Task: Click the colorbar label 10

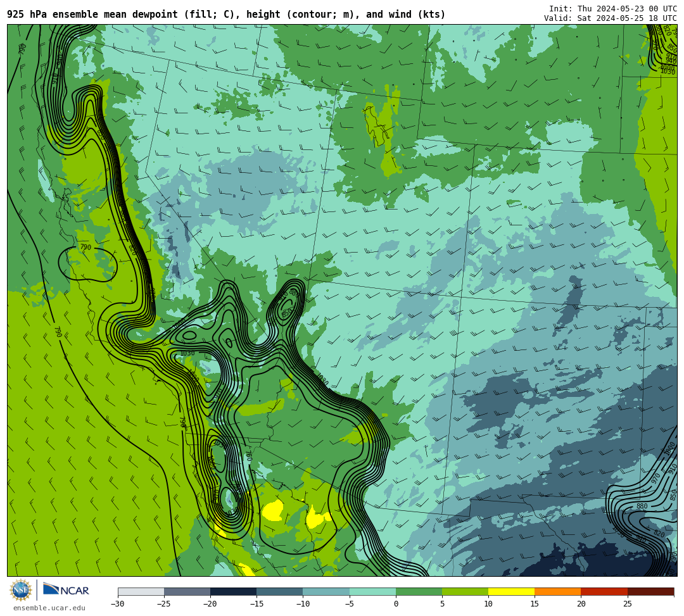Action: [488, 604]
